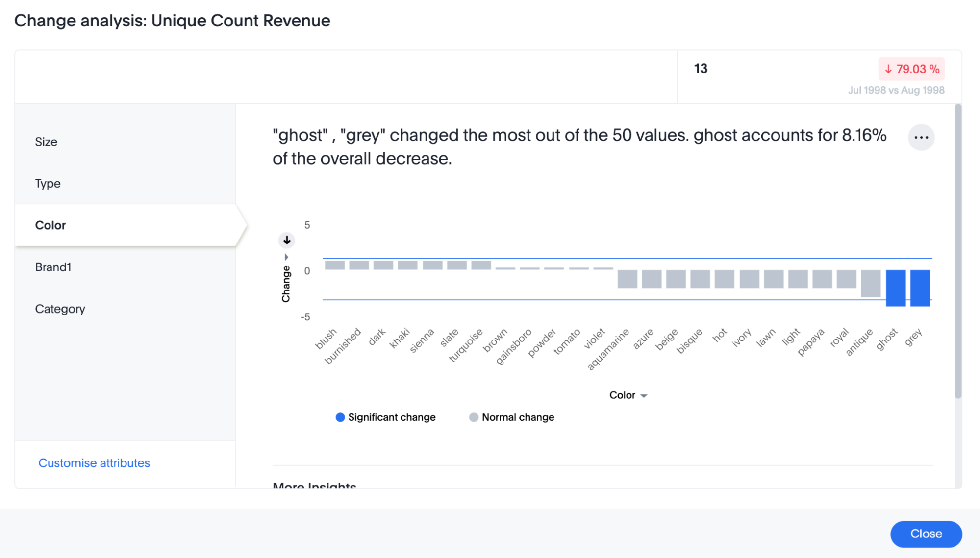
Task: Open the Color axis dropdown below the chart
Action: point(643,395)
